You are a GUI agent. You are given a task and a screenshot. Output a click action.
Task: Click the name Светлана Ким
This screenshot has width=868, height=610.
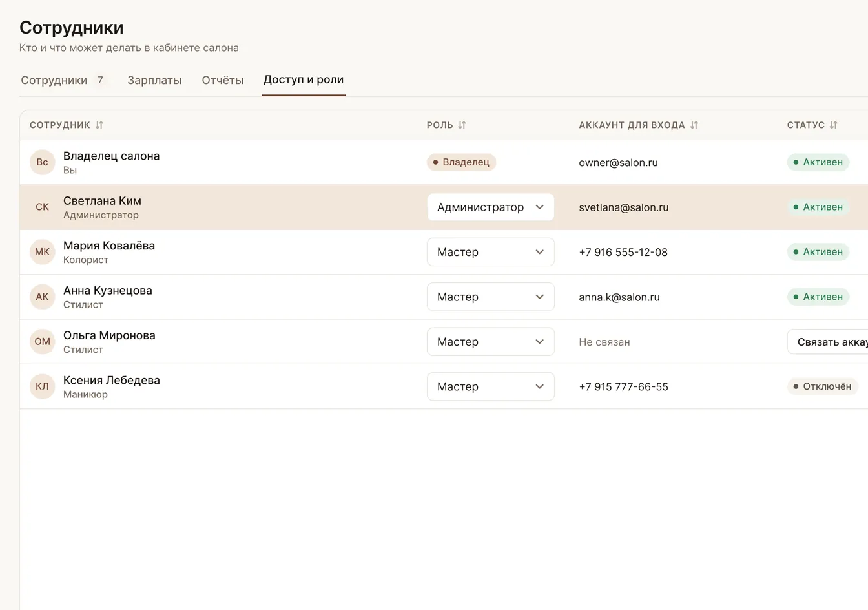(x=102, y=201)
